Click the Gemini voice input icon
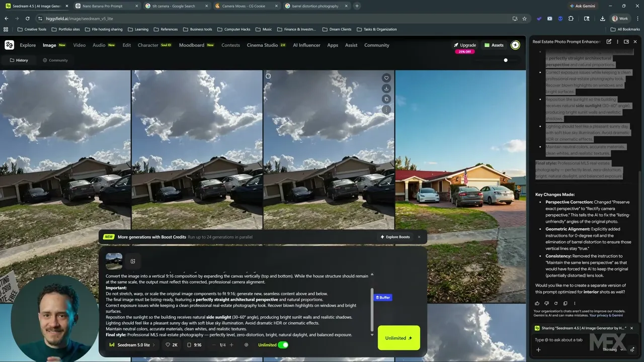This screenshot has height=362, width=644. tap(632, 349)
